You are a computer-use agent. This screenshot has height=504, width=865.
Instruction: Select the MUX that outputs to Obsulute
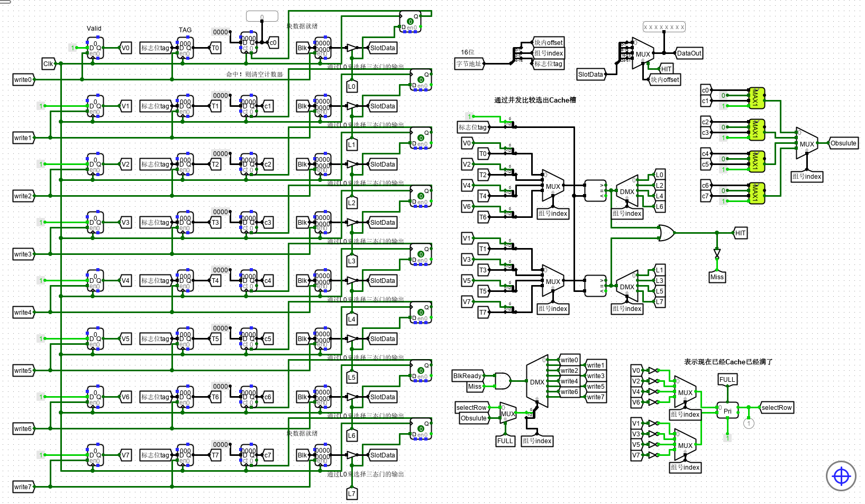807,143
